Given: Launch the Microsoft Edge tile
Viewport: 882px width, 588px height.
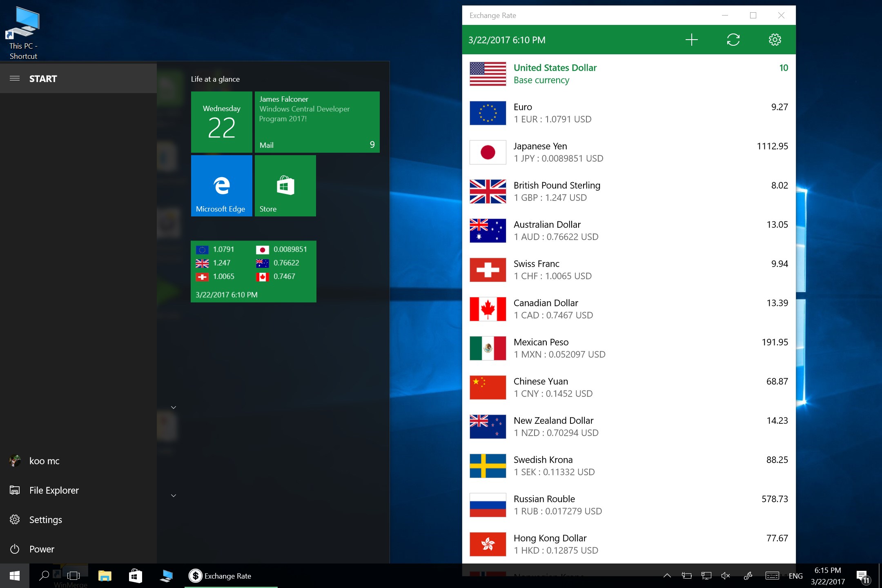Looking at the screenshot, I should click(221, 186).
